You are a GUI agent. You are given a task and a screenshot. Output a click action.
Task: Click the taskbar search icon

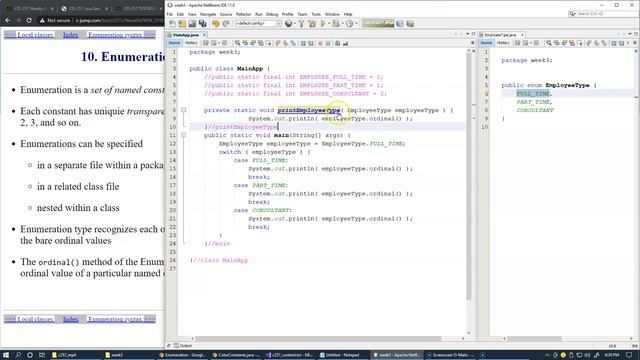(x=18, y=355)
